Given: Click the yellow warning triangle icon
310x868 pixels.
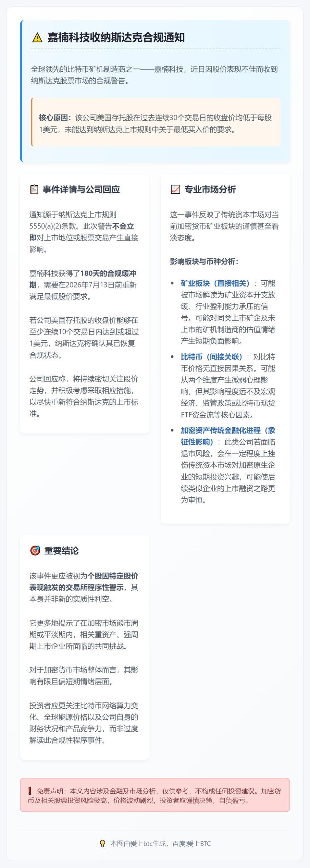Looking at the screenshot, I should click(x=37, y=38).
